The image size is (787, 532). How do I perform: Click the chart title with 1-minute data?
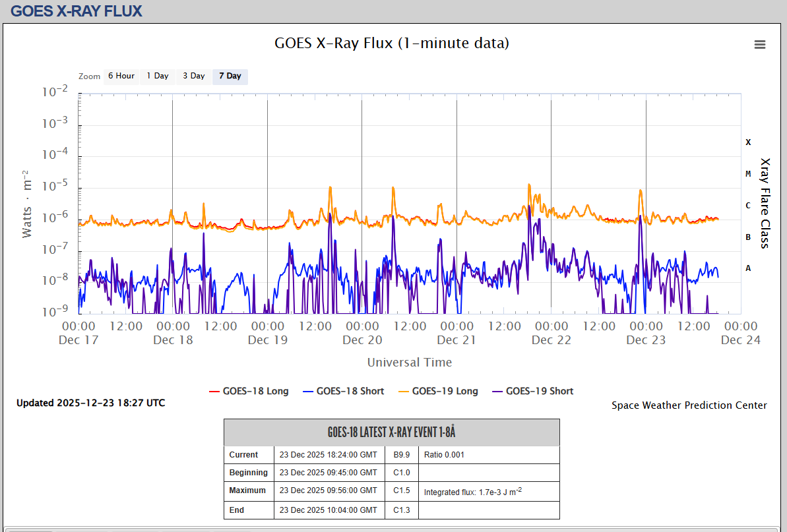392,44
